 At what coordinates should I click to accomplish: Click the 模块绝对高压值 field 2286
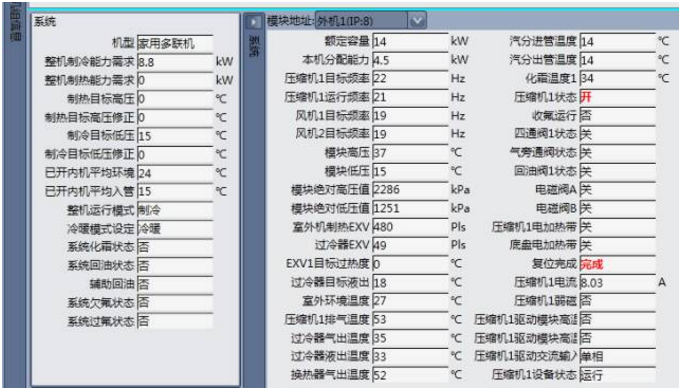pyautogui.click(x=410, y=189)
